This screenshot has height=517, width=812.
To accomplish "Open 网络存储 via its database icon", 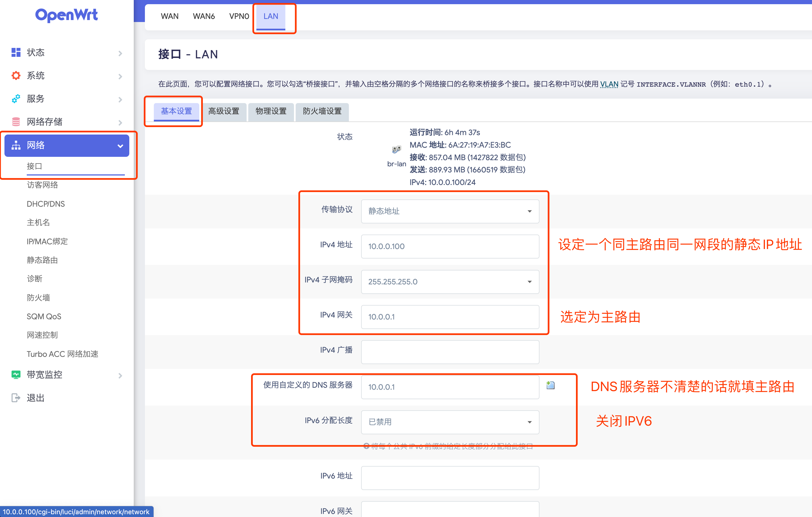I will click(16, 122).
